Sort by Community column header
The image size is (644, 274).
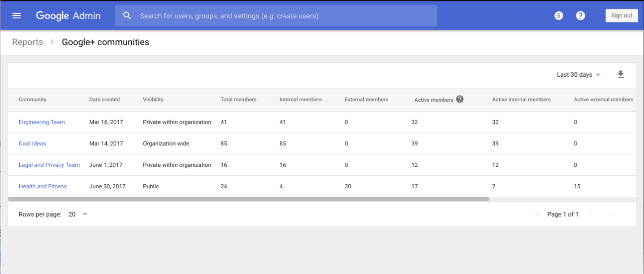click(x=32, y=100)
